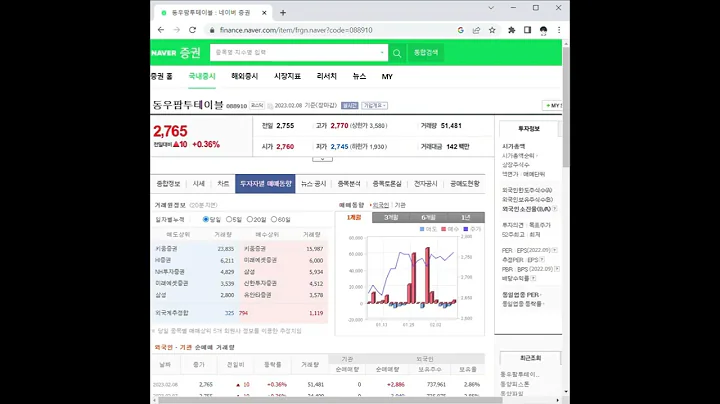Toggle the browser side panel icon

click(x=527, y=30)
